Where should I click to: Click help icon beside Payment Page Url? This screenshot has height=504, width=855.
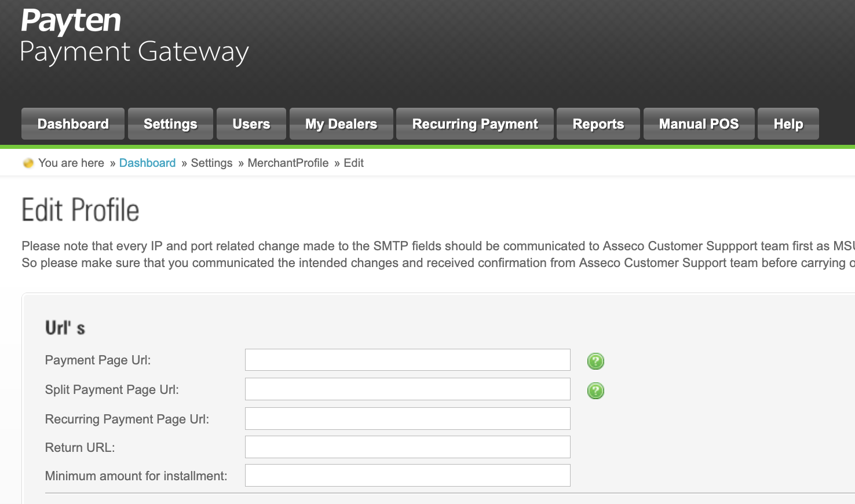pyautogui.click(x=595, y=361)
